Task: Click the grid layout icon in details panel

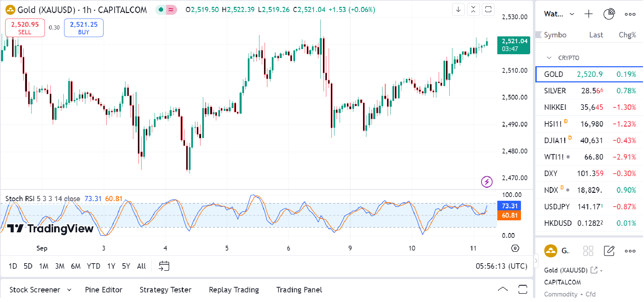Action: pyautogui.click(x=588, y=251)
